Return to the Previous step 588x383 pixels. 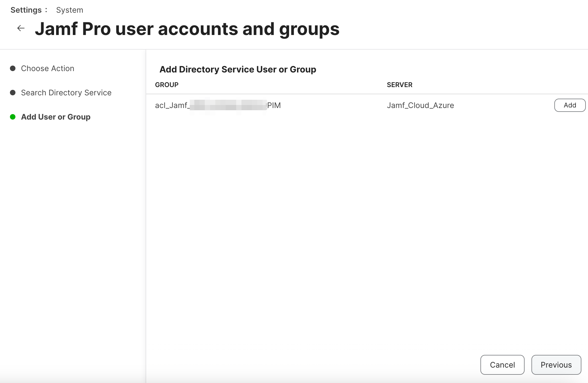pos(556,365)
